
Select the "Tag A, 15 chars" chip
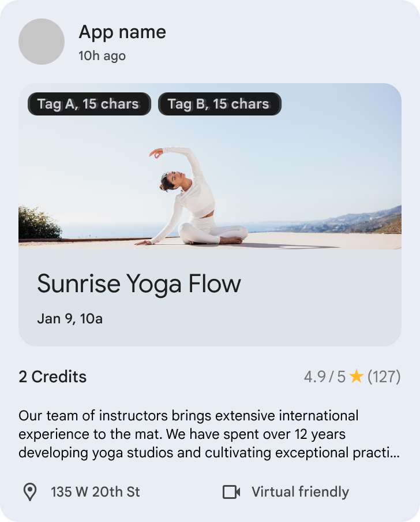(x=89, y=104)
